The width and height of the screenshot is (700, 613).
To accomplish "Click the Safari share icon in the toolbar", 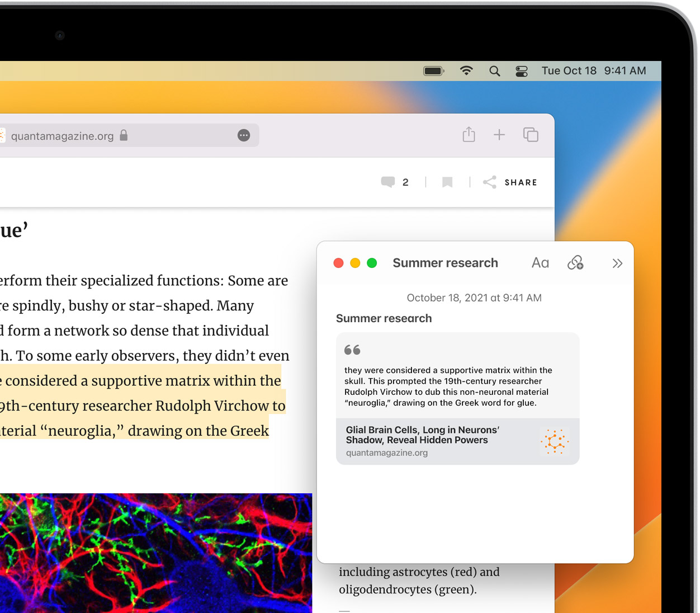I will 469,134.
